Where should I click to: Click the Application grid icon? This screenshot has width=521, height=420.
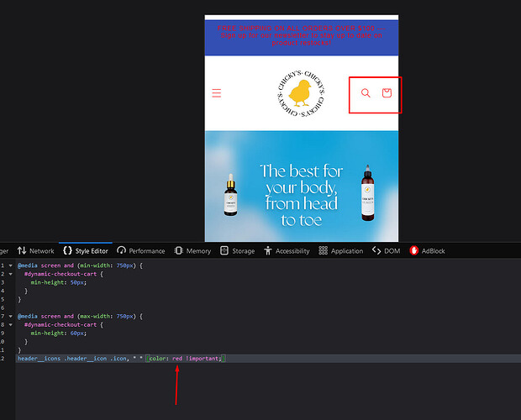323,250
